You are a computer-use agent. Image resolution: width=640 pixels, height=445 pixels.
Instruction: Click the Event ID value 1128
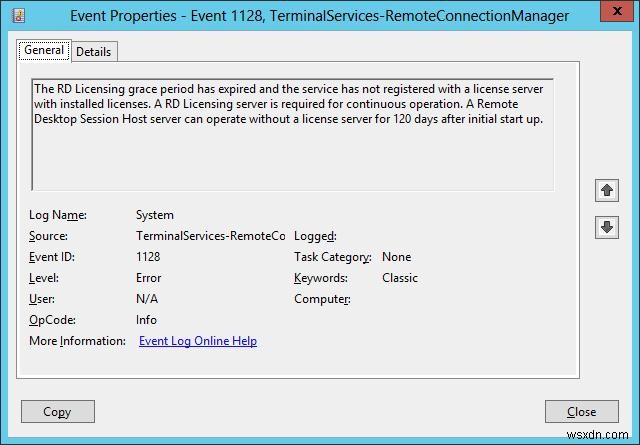pyautogui.click(x=148, y=257)
